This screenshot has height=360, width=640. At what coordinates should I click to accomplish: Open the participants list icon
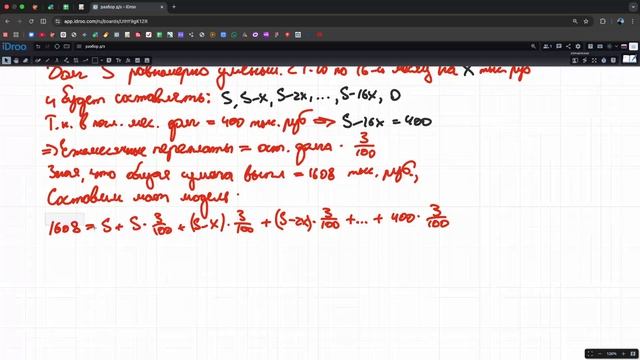click(547, 47)
